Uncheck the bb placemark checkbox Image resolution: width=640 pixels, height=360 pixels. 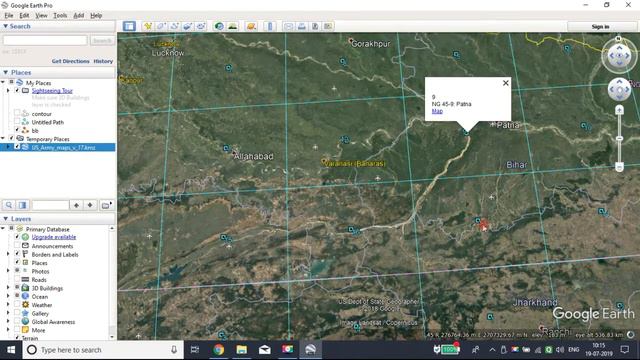(x=17, y=130)
